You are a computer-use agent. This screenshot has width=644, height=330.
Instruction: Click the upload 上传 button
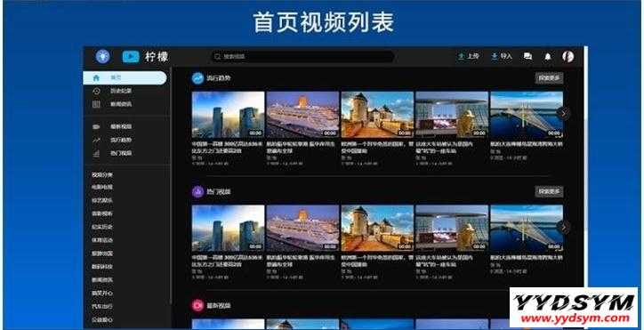[x=469, y=56]
